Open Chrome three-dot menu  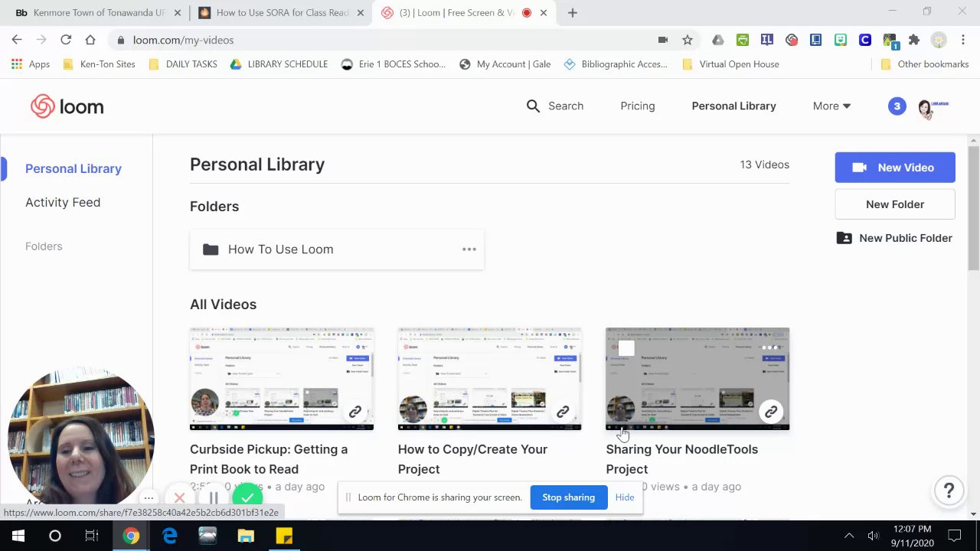[963, 40]
